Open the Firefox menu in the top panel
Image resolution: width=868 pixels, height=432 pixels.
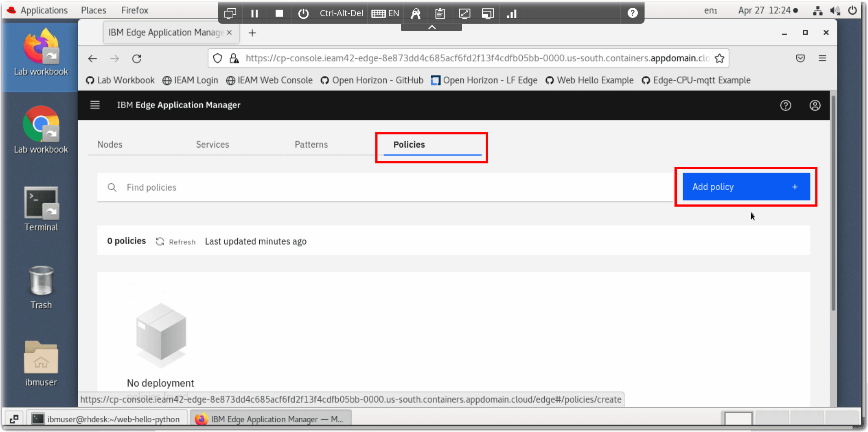tap(135, 10)
